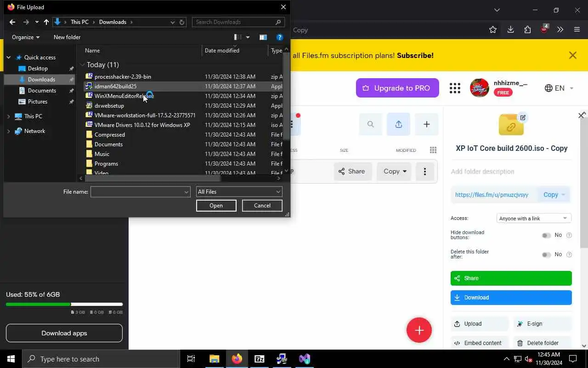Open Documents in Quick access
588x368 pixels.
pyautogui.click(x=42, y=91)
